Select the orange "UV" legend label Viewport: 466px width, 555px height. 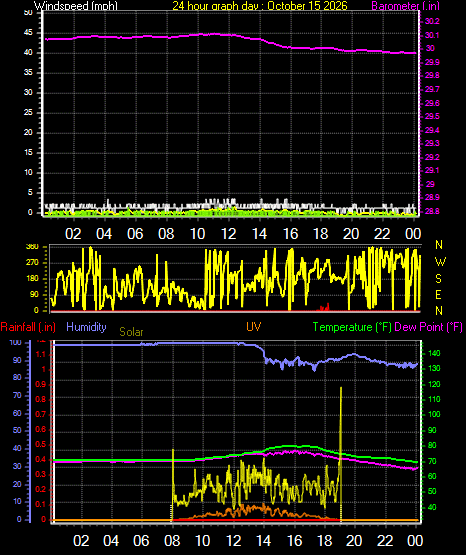coord(253,326)
